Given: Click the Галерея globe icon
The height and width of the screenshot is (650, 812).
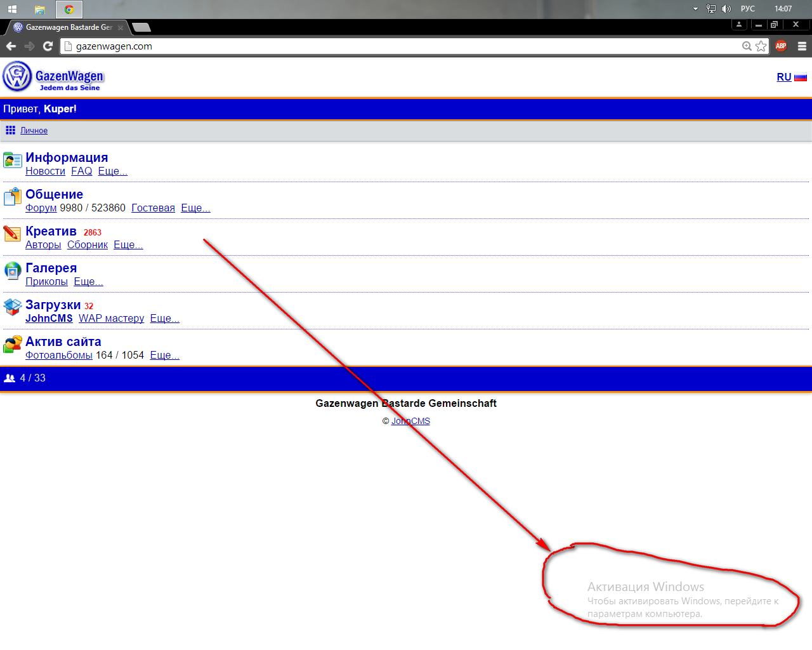Looking at the screenshot, I should 12,270.
